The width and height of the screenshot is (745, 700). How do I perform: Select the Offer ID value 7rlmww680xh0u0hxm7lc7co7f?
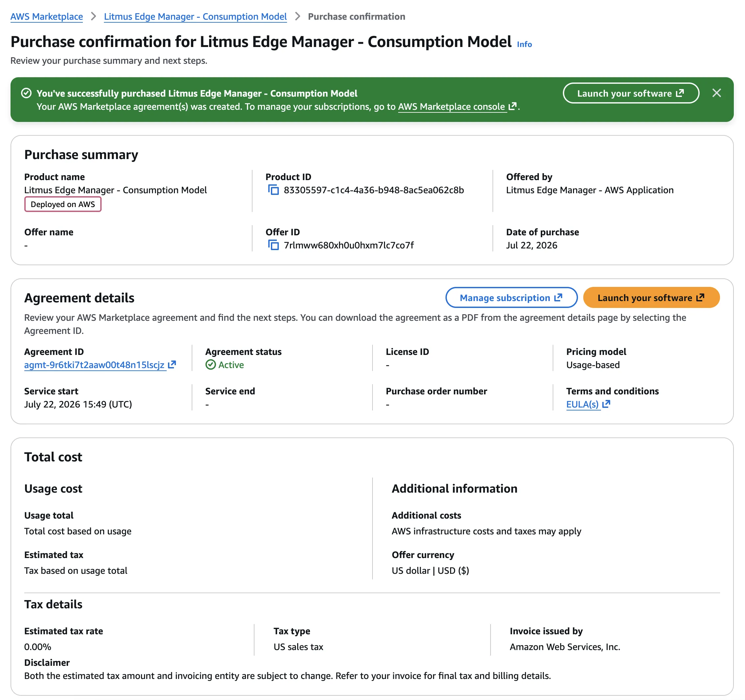[348, 245]
